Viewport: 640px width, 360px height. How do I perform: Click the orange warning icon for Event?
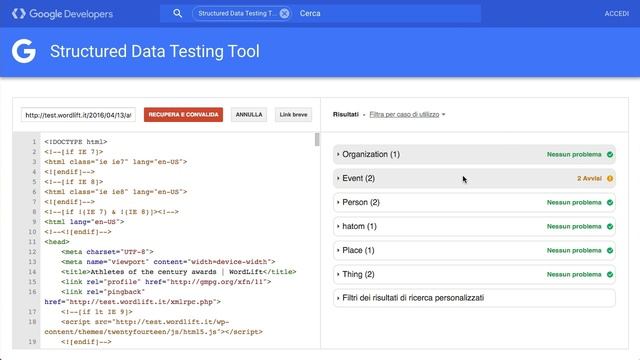click(610, 178)
